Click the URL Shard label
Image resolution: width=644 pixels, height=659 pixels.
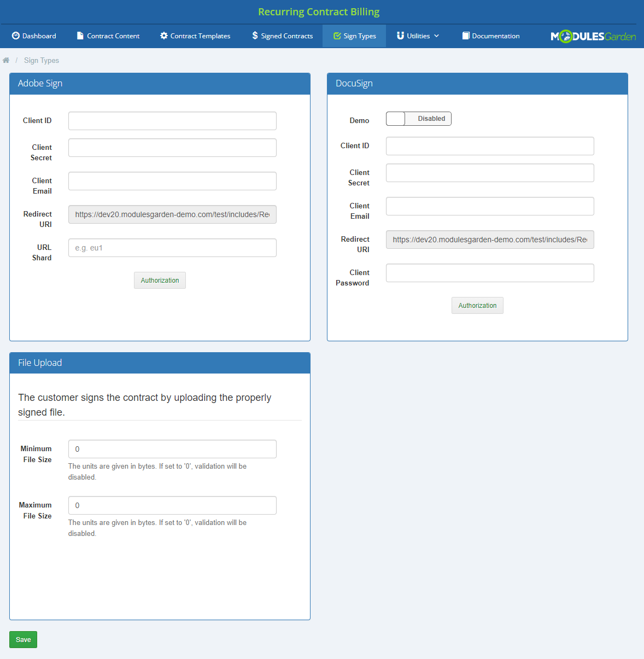[42, 253]
